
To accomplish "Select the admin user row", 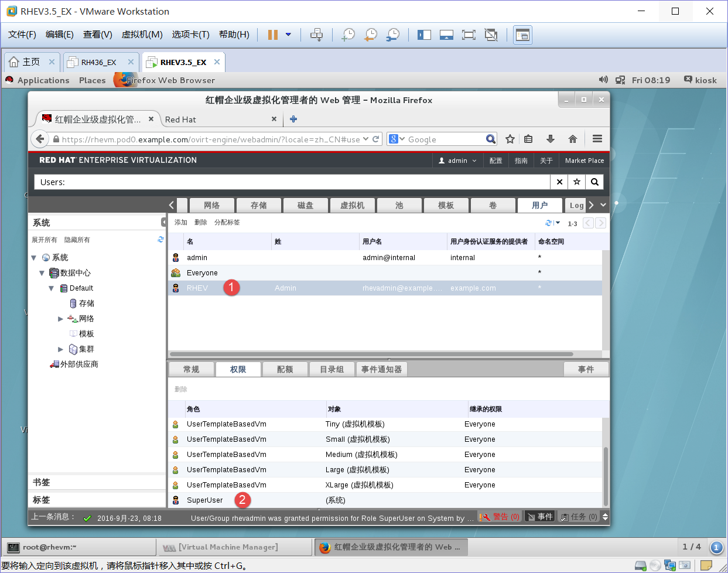I will pyautogui.click(x=385, y=258).
